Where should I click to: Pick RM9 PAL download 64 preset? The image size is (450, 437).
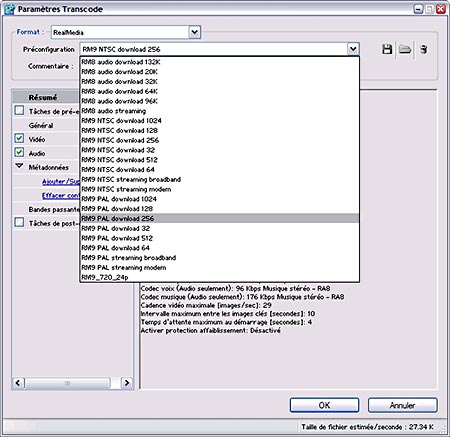click(x=219, y=248)
